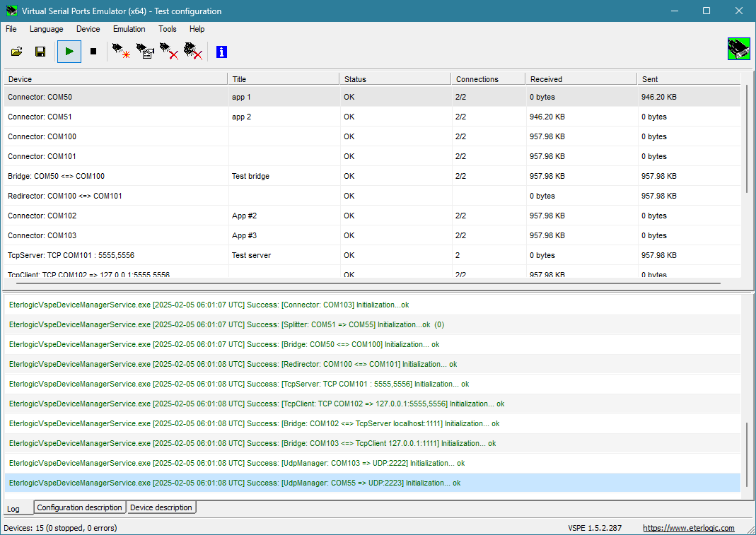Screen dimensions: 756x535
Task: Select Bridge: COM50 <=> COM100 device
Action: click(x=372, y=176)
